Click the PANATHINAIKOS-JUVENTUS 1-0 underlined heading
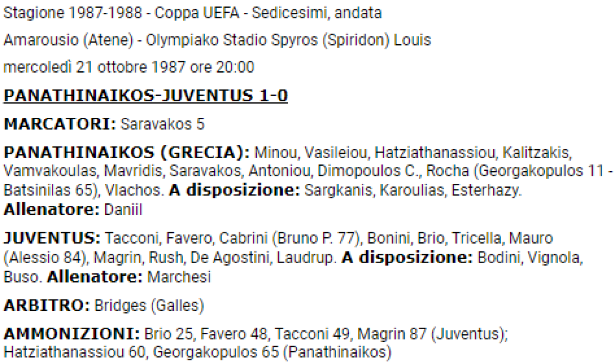Image resolution: width=615 pixels, height=364 pixels. pyautogui.click(x=146, y=96)
